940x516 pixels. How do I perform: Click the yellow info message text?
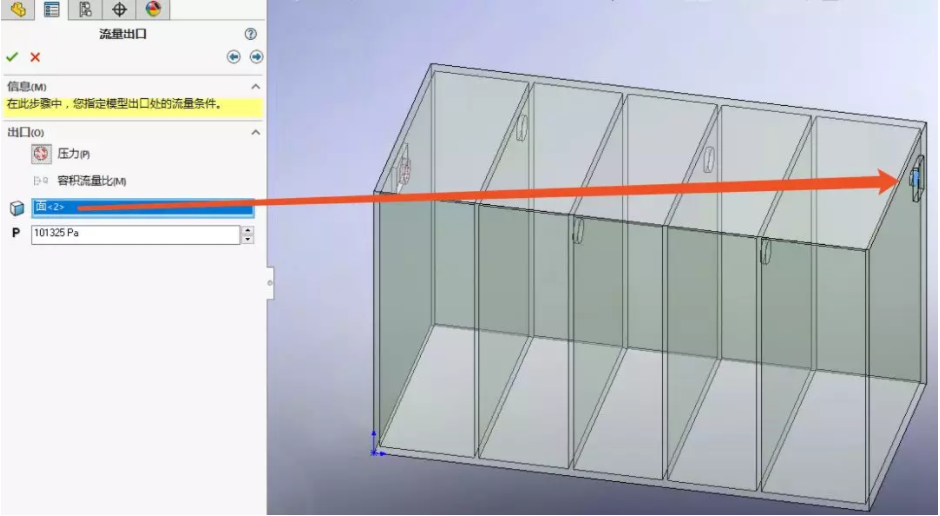point(115,104)
